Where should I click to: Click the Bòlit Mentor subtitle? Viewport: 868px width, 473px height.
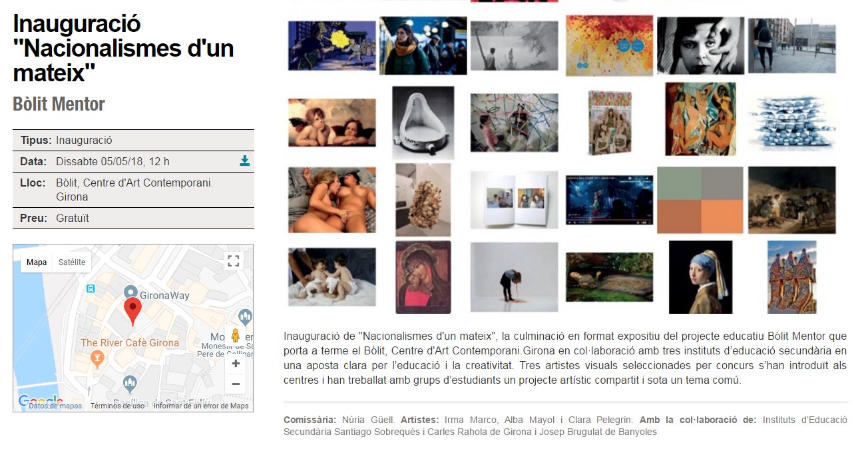[59, 104]
